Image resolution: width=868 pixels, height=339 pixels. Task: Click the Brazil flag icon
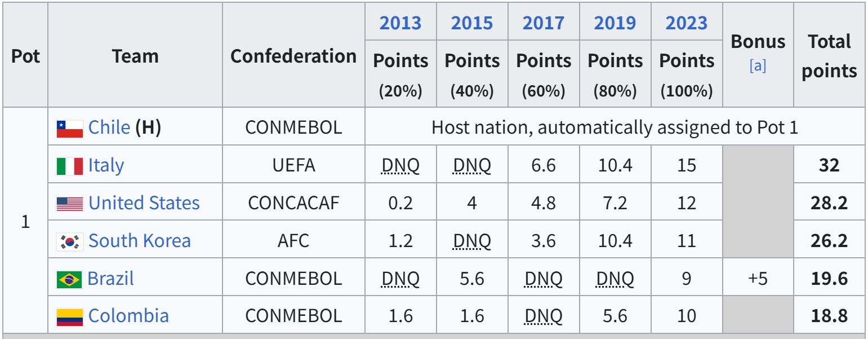pos(69,279)
